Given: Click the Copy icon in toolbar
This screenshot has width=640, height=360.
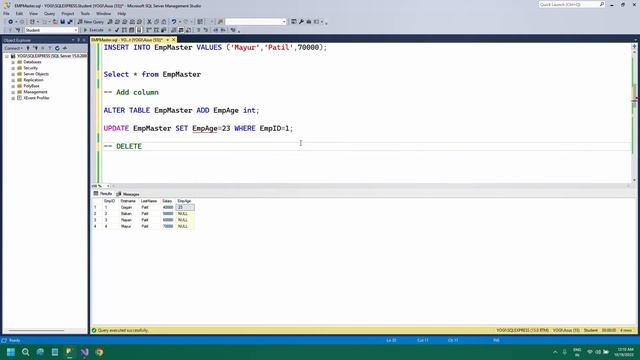Looking at the screenshot, I should (156, 22).
